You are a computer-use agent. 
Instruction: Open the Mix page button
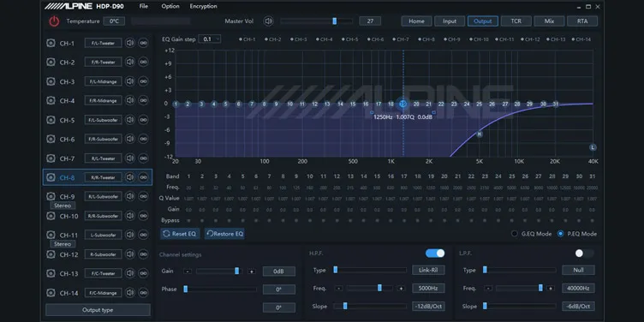pyautogui.click(x=549, y=21)
